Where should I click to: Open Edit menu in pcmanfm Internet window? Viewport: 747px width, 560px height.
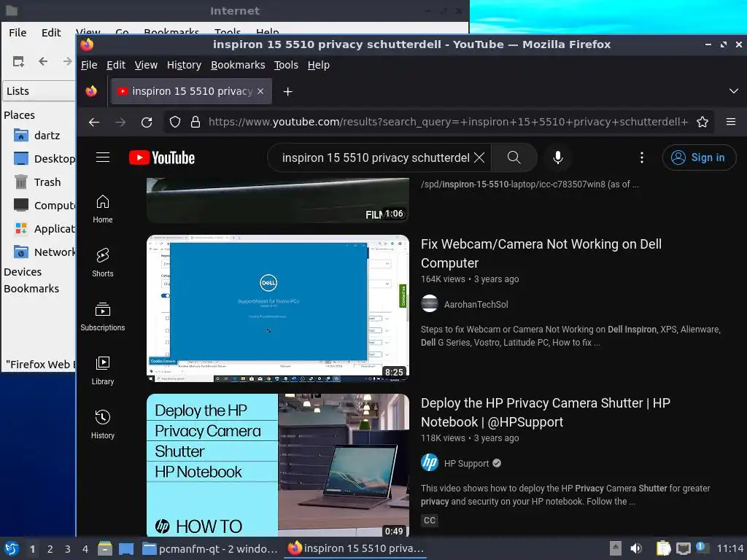51,32
